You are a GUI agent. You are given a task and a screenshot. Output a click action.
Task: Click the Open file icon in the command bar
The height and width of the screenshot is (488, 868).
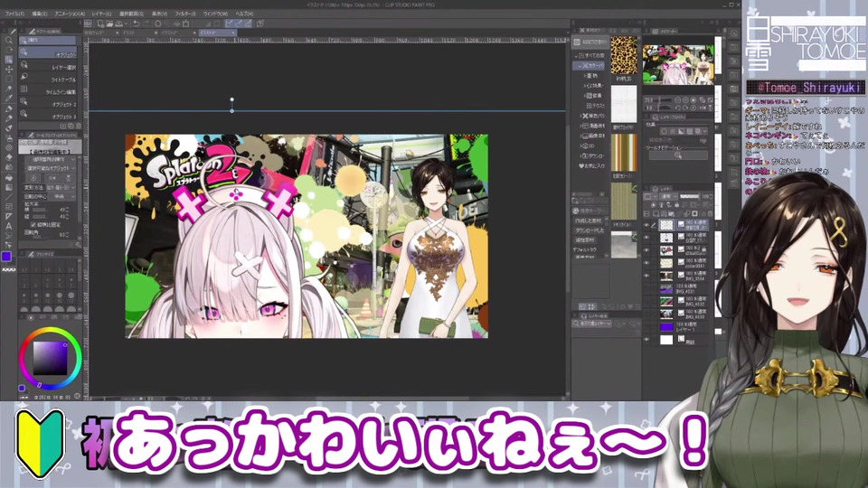tap(109, 23)
